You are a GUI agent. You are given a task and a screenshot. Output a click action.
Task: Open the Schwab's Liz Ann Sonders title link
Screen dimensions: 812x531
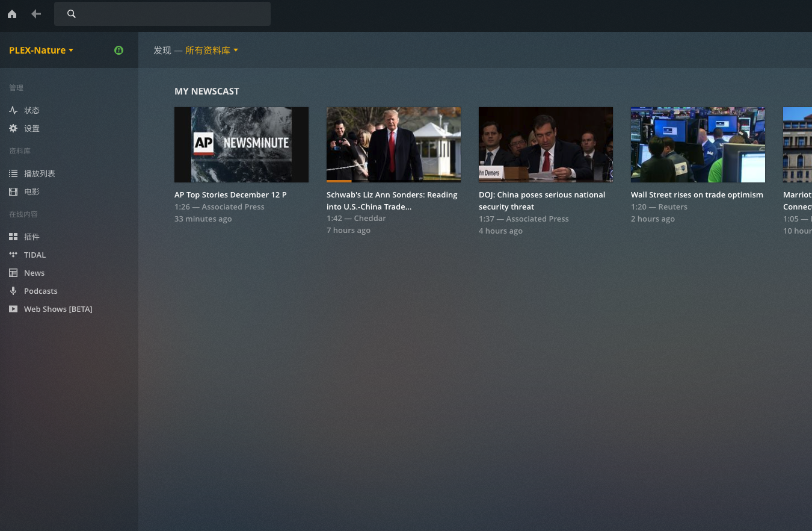392,200
